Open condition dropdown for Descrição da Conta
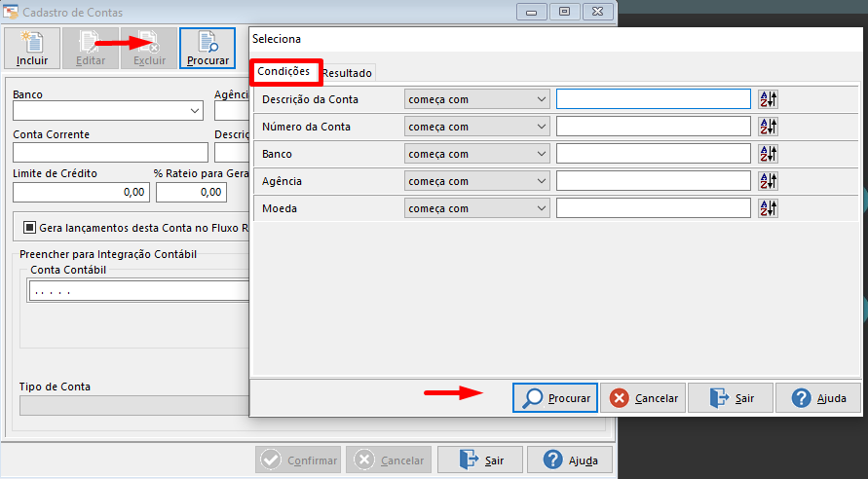The image size is (868, 479). pos(476,99)
